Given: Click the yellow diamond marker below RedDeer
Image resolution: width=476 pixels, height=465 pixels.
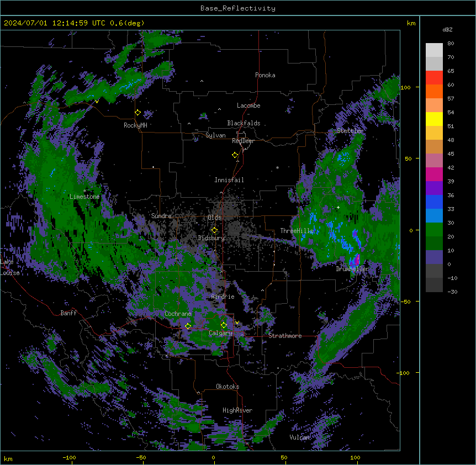Looking at the screenshot, I should [x=235, y=155].
